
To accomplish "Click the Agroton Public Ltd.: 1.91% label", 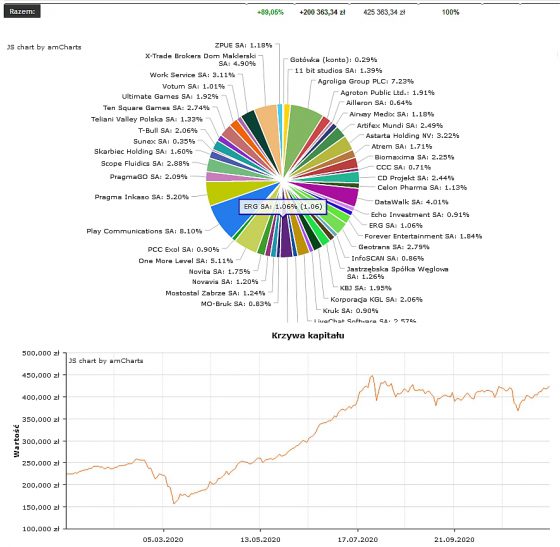I will pos(388,92).
